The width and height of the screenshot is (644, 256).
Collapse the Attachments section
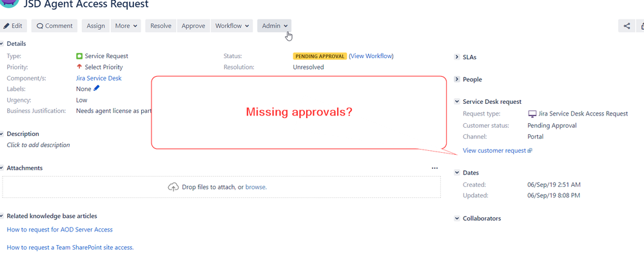(1, 168)
